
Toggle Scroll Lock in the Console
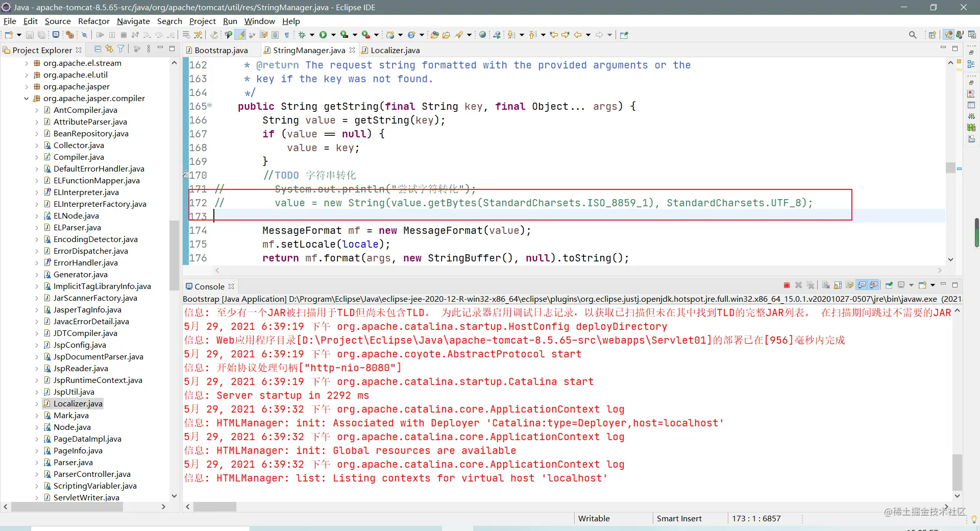(x=838, y=285)
